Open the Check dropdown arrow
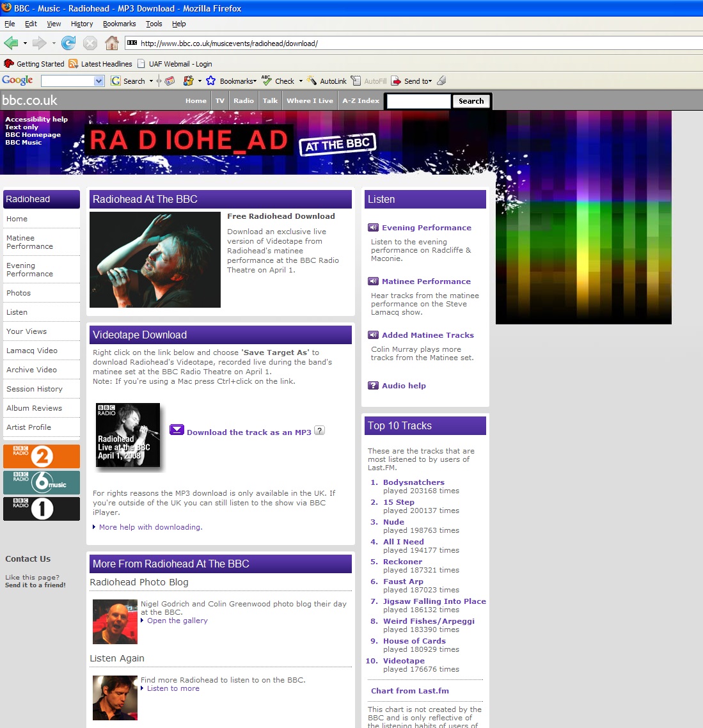The width and height of the screenshot is (703, 728). tap(301, 81)
